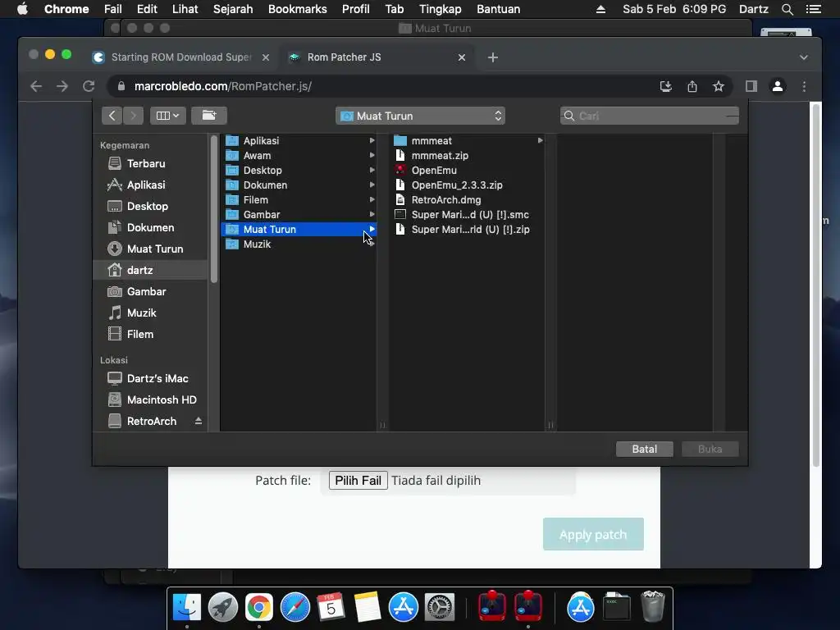Select Macintosh HD location
This screenshot has height=630, width=840.
coord(150,399)
